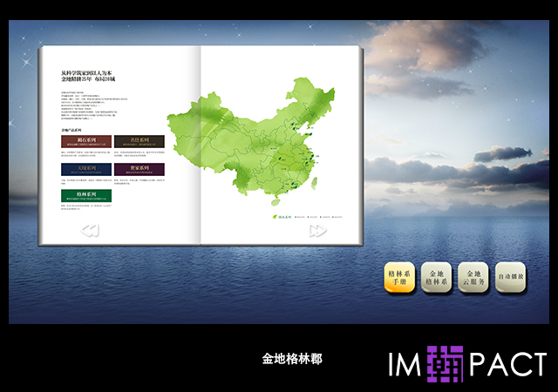Open the 金地云服务 button

(x=473, y=278)
